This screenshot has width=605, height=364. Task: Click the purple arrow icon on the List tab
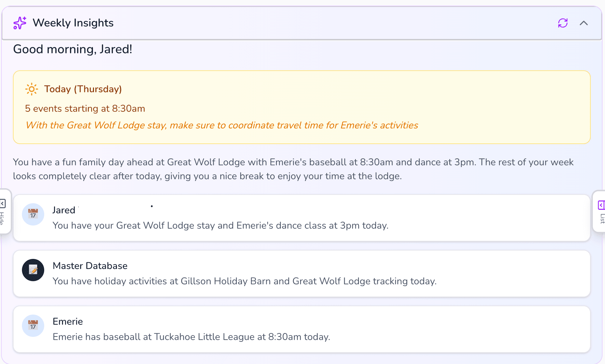tap(602, 205)
